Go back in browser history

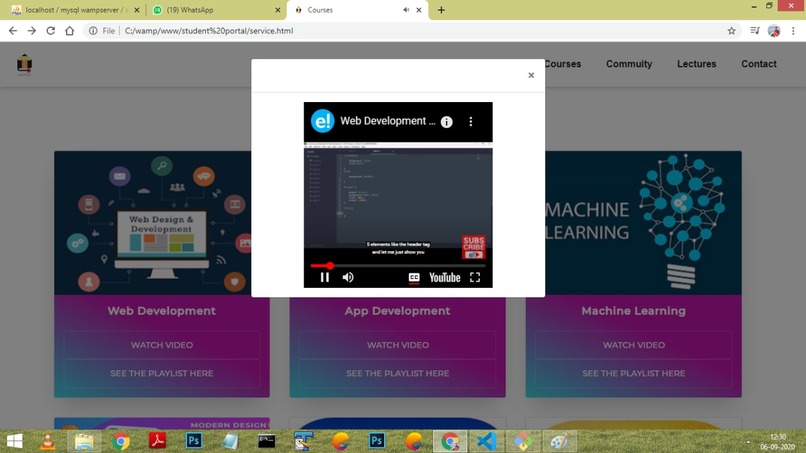[13, 31]
